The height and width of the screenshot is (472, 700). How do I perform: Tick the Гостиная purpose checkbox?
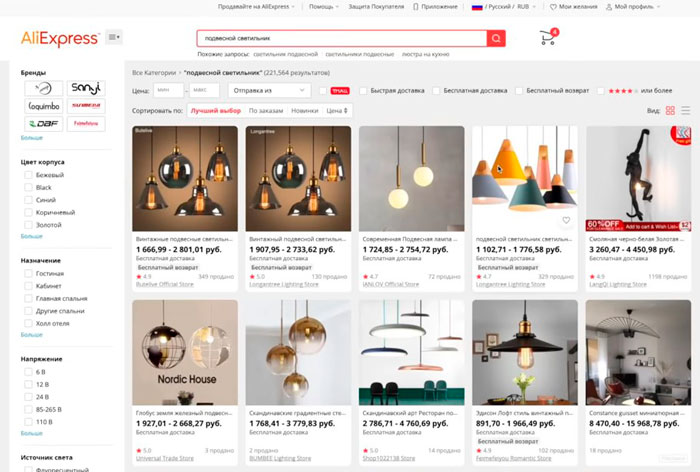click(29, 273)
